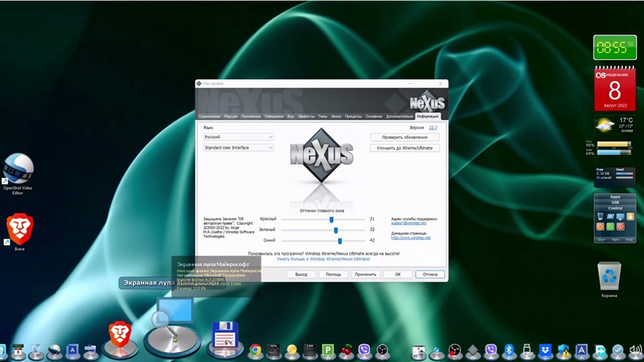Click the Зеленый slider handle
The width and height of the screenshot is (644, 362).
(336, 230)
